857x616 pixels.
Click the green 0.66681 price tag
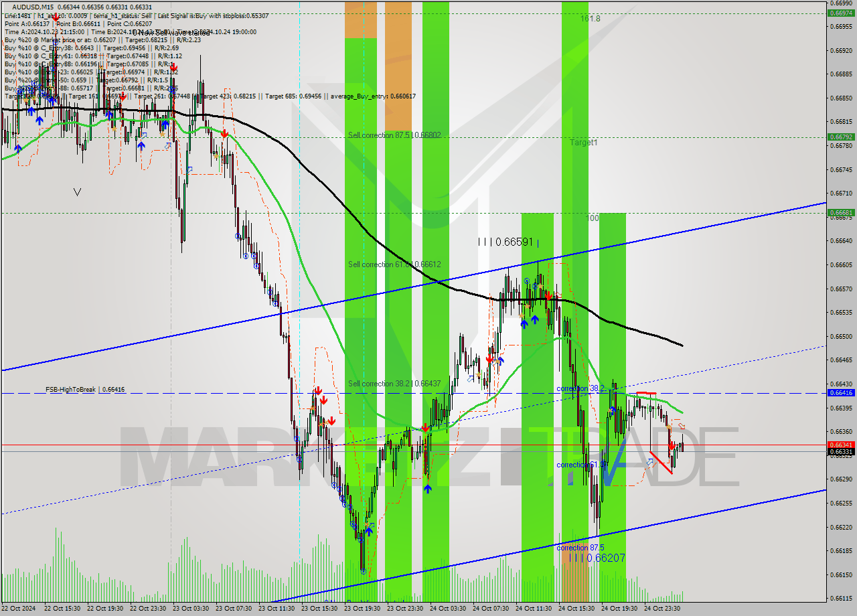point(841,213)
